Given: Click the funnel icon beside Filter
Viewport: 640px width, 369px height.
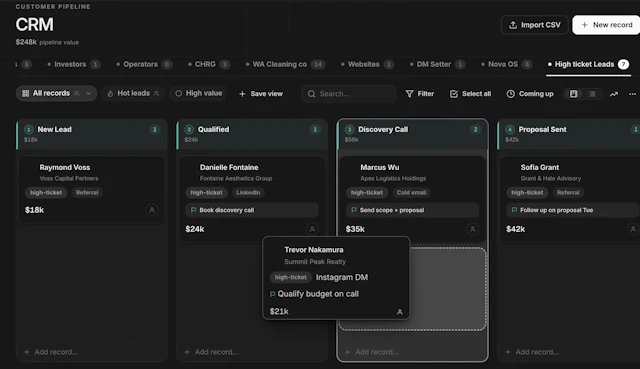Looking at the screenshot, I should click(409, 94).
